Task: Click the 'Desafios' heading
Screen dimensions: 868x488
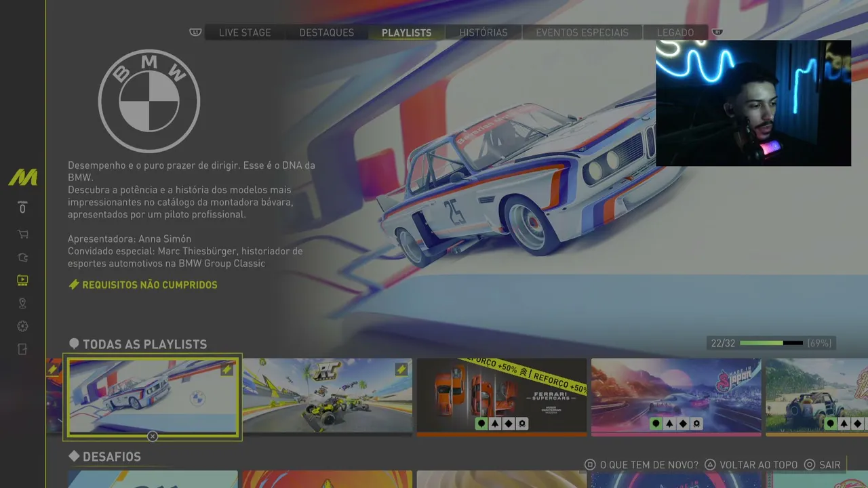Action: click(112, 457)
